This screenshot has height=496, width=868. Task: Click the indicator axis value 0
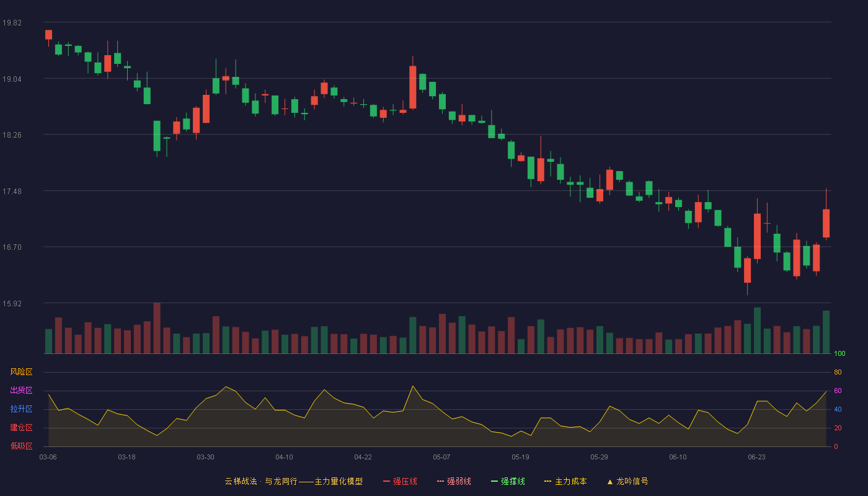(x=836, y=446)
